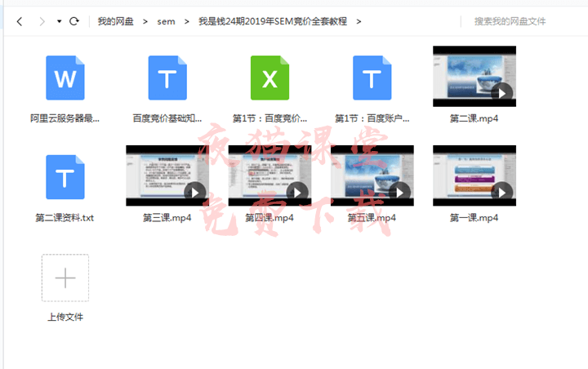Open the 第一课.mp4 video thumbnail

point(474,176)
